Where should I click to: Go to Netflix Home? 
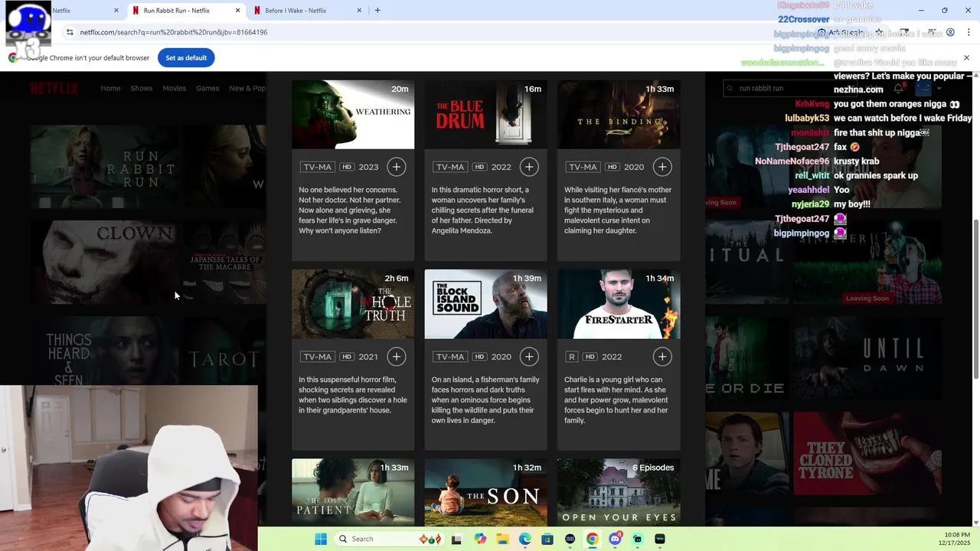[110, 88]
